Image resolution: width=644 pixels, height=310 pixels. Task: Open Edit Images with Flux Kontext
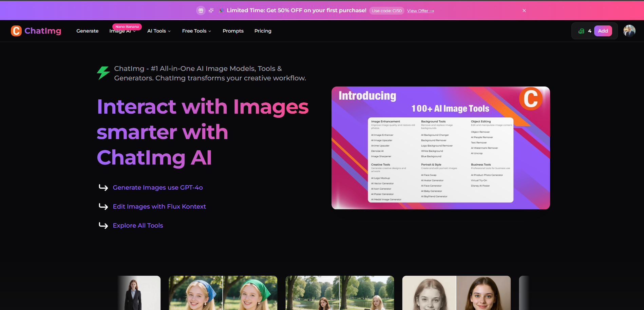[159, 207]
